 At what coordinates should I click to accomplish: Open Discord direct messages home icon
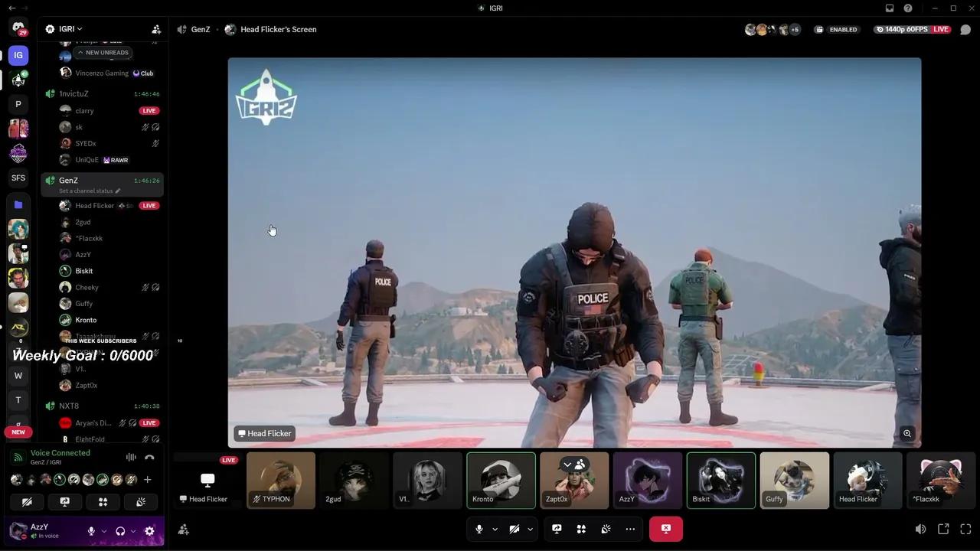click(18, 28)
